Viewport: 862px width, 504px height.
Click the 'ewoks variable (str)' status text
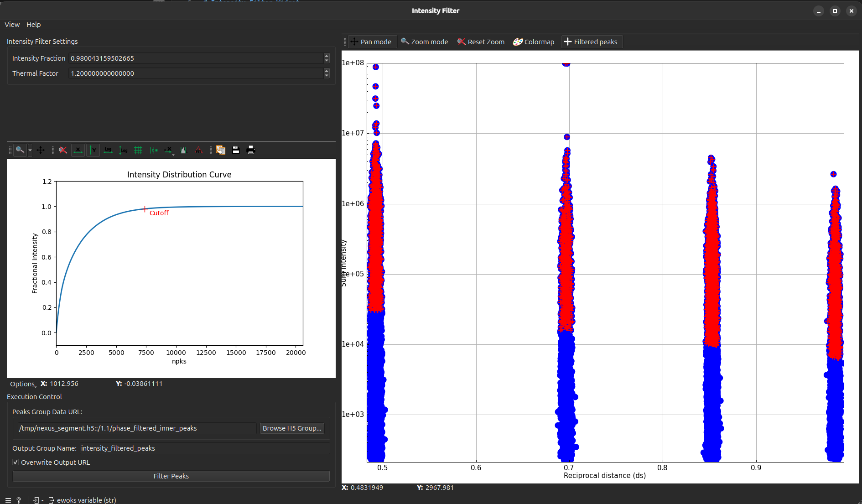coord(87,500)
